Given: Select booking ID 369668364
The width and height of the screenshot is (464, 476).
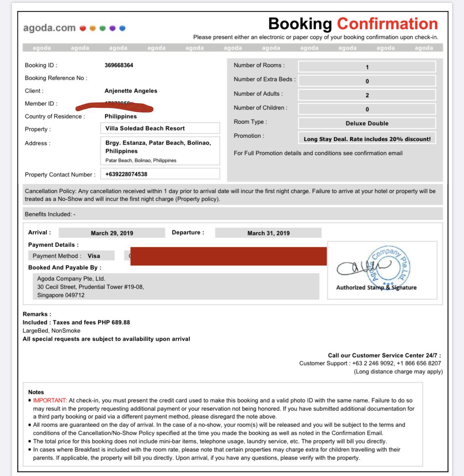Looking at the screenshot, I should click(119, 65).
